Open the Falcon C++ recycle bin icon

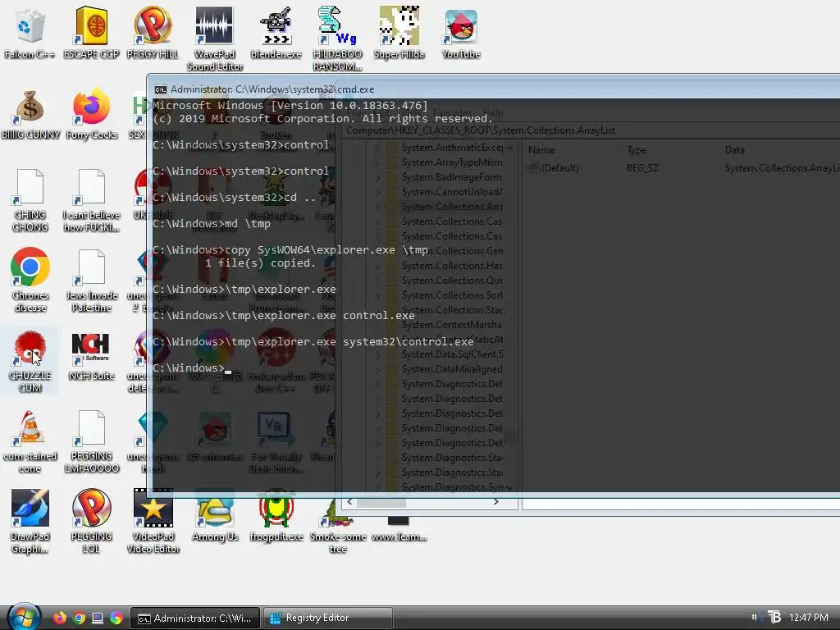tap(30, 32)
